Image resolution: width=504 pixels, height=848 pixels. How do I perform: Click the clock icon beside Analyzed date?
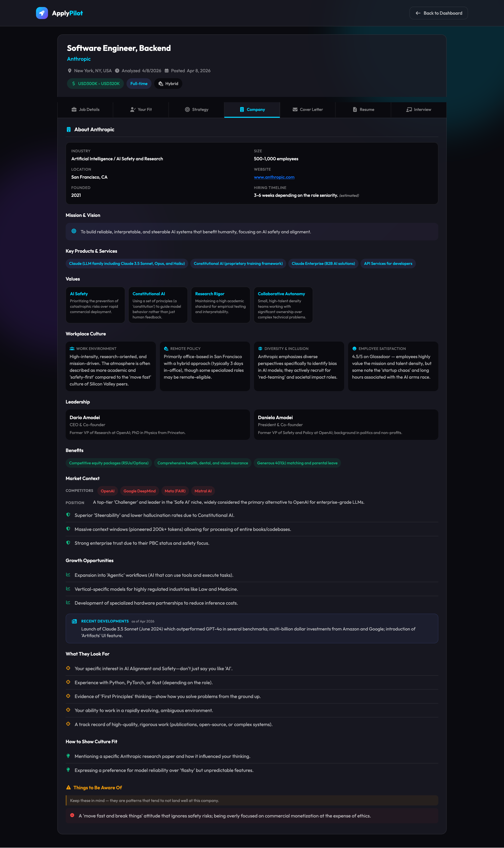pyautogui.click(x=117, y=71)
